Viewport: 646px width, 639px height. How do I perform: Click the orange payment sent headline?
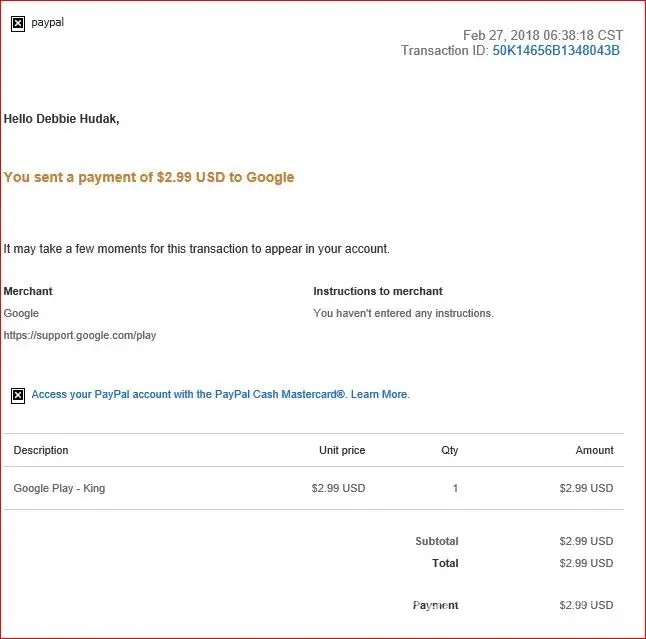(149, 177)
